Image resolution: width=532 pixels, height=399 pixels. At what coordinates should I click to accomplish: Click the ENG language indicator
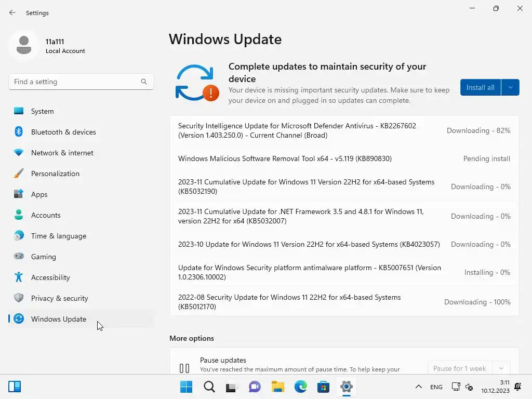point(436,387)
